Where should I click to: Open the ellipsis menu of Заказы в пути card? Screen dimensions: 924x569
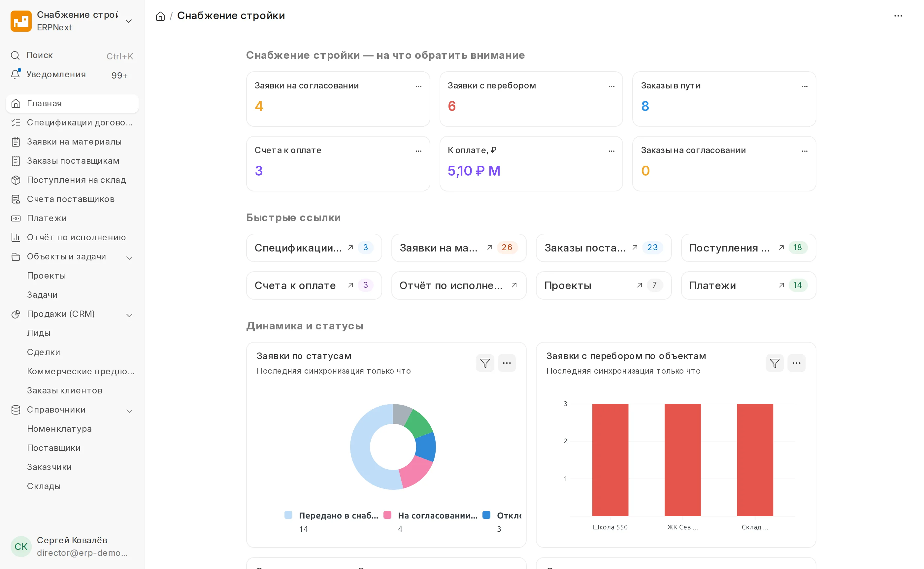[810, 87]
